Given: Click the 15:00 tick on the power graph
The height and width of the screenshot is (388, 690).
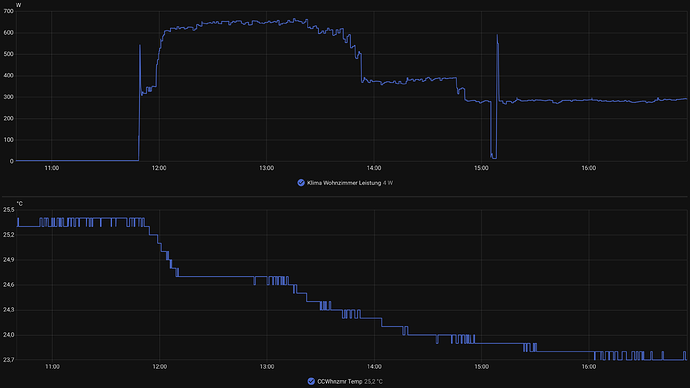Looking at the screenshot, I should 481,168.
